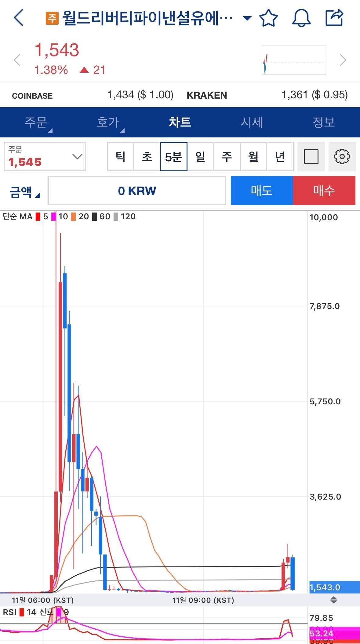Tap the 0 KRW amount input field

click(x=137, y=191)
